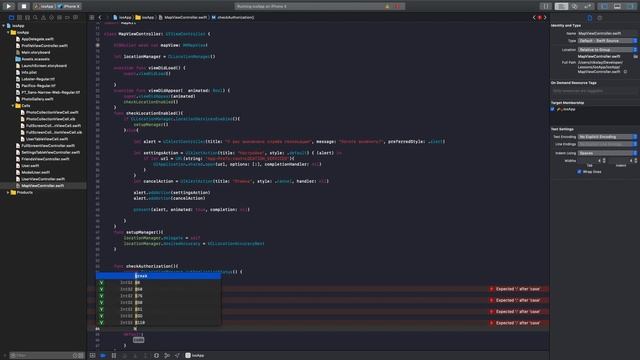Toggle the Debug area visibility
The image size is (640, 360).
pyautogui.click(x=618, y=6)
